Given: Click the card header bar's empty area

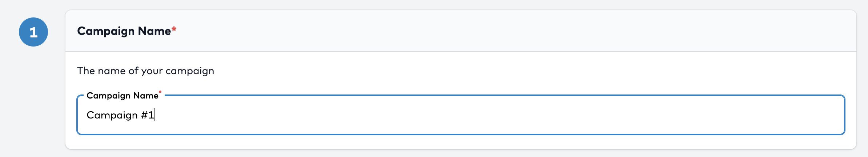Looking at the screenshot, I should pyautogui.click(x=509, y=31).
